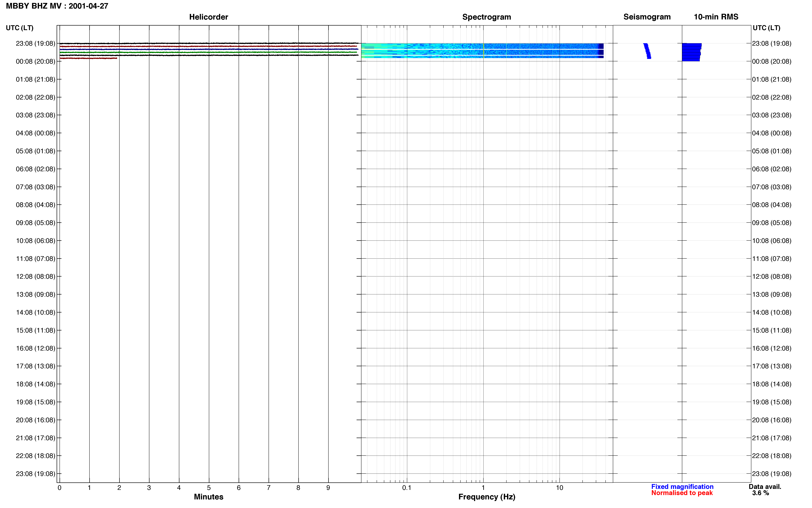
Task: Click the 'Minutes' x-axis label
Action: (209, 497)
